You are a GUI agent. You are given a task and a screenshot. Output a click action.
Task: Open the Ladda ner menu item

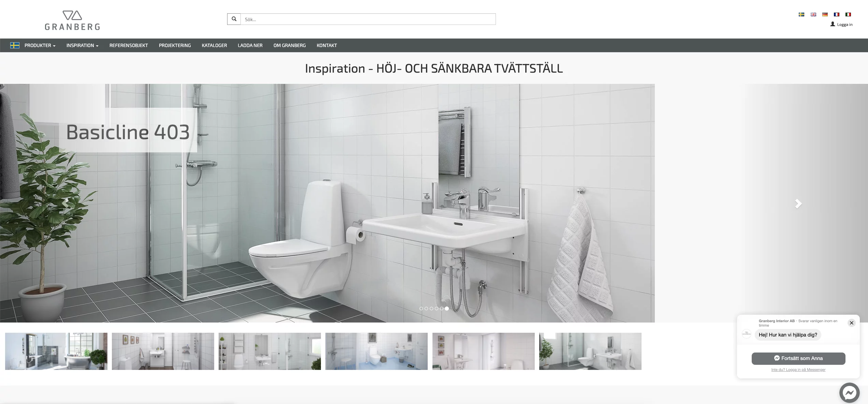[250, 45]
